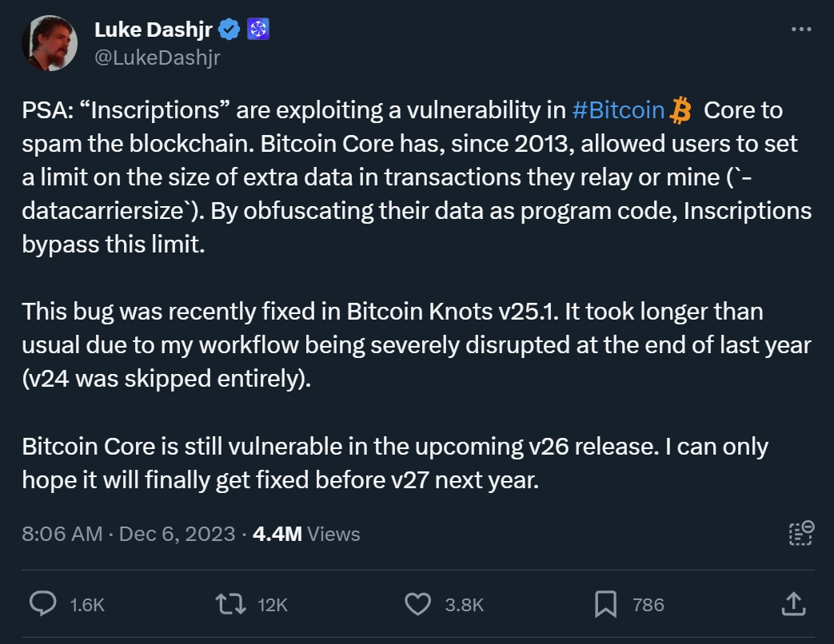Click the blue verified checkmark badge
834x644 pixels.
click(230, 30)
